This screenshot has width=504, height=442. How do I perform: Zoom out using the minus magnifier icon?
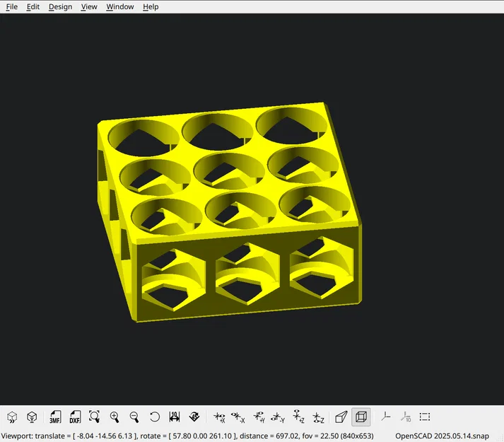click(x=134, y=417)
